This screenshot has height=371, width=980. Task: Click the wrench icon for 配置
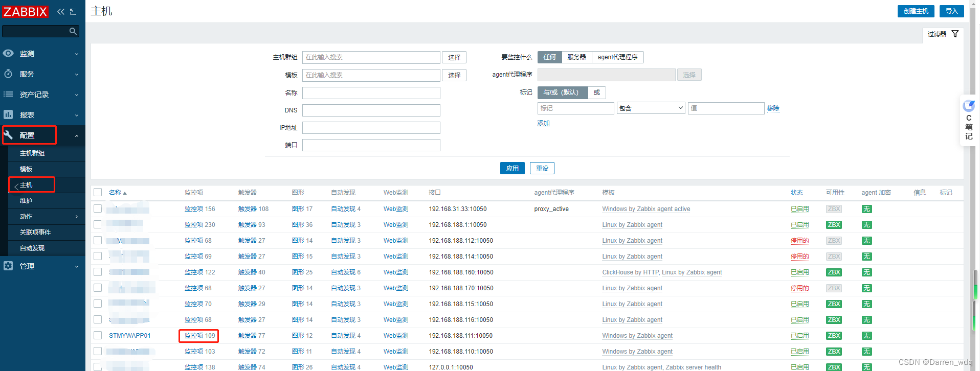(8, 135)
